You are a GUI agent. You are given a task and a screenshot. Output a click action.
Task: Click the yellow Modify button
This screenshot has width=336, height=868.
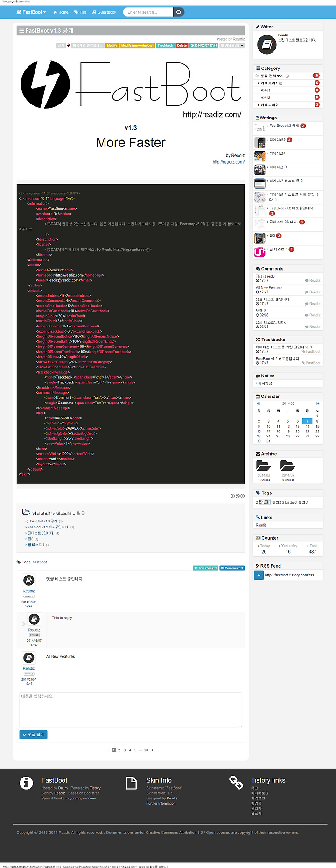point(112,46)
